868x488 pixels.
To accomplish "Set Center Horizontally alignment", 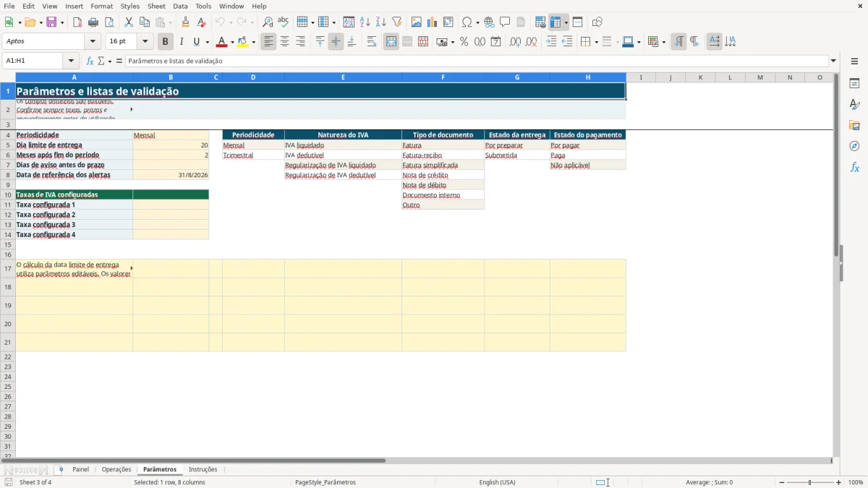I will [x=285, y=42].
